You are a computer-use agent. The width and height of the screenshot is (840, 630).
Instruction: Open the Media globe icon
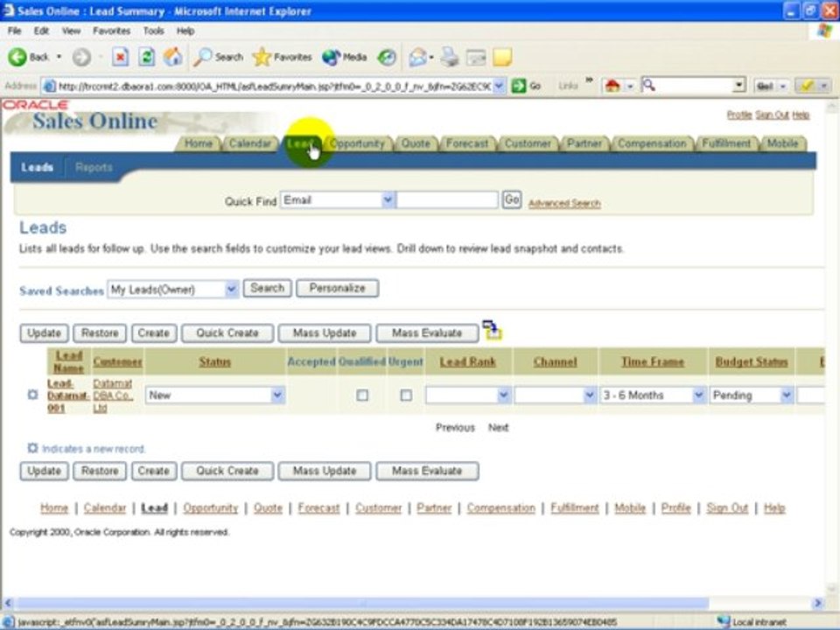point(331,57)
